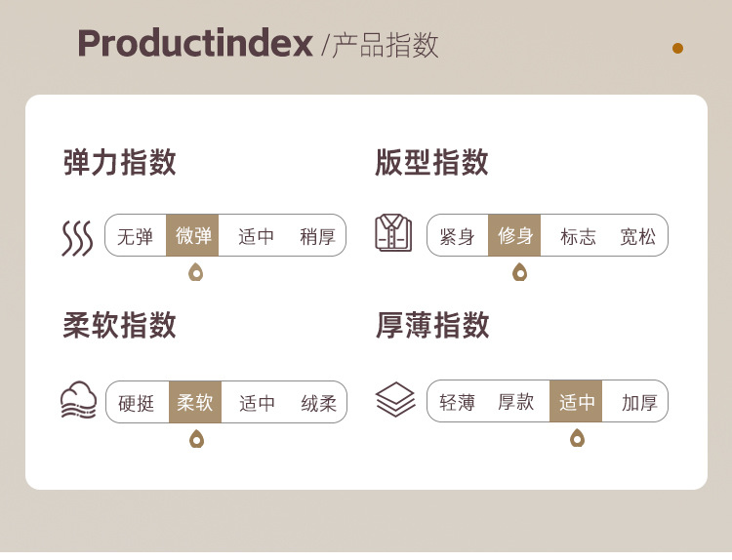The width and height of the screenshot is (732, 560).
Task: Pick the 绒柔 softness option
Action: click(x=318, y=403)
